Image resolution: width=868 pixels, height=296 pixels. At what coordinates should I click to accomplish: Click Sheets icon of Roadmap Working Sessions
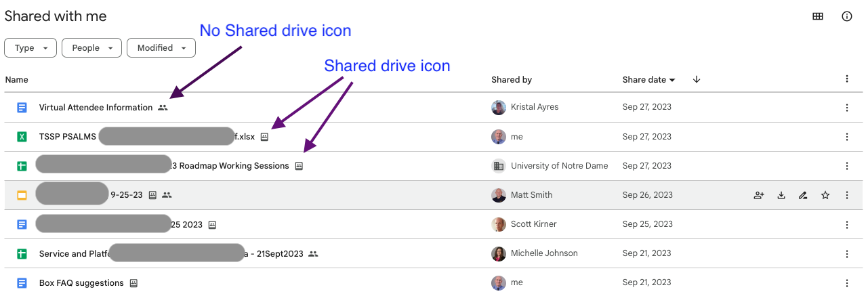[x=22, y=166]
